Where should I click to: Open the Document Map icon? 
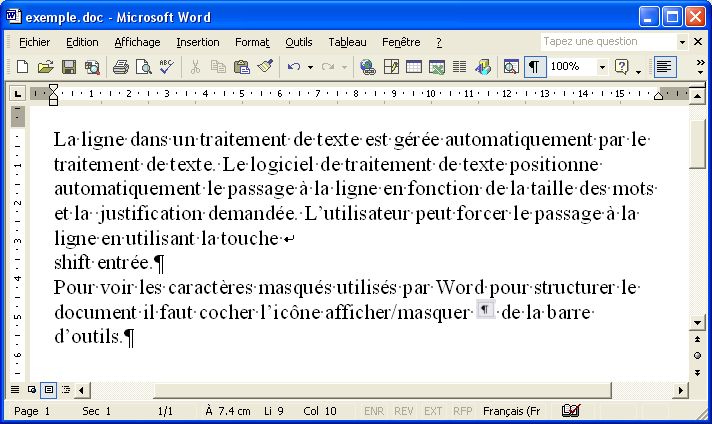tap(511, 67)
